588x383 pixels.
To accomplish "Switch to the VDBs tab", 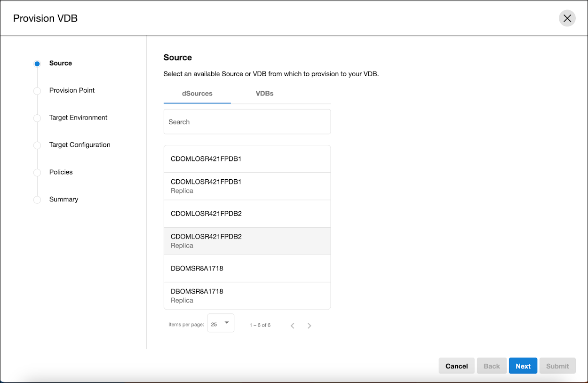I will click(x=264, y=93).
